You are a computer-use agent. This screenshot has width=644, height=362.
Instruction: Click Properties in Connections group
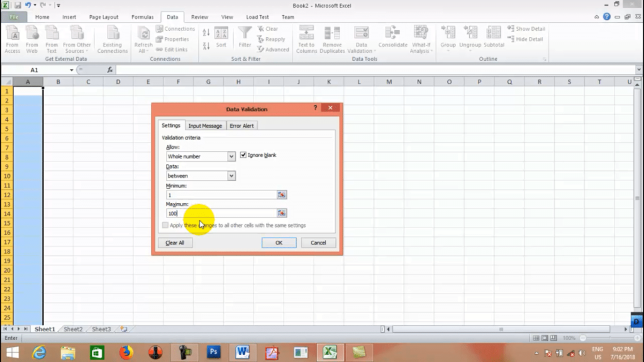172,39
